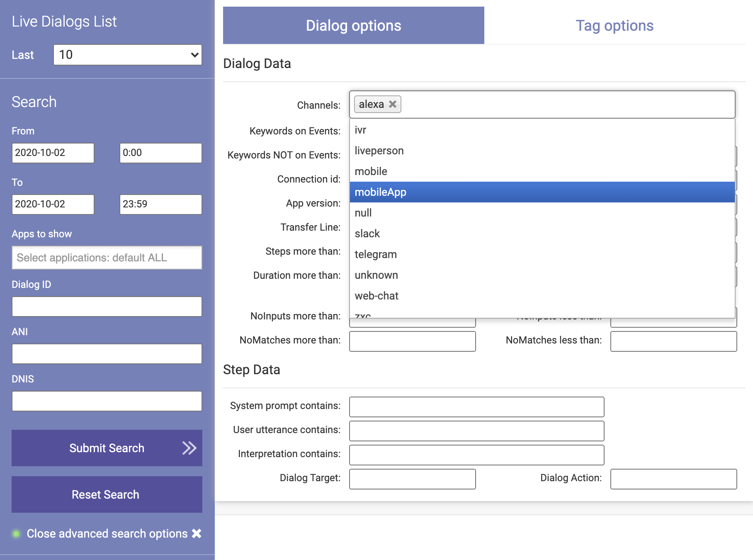
Task: Click the Close advanced search options link
Action: (x=107, y=533)
